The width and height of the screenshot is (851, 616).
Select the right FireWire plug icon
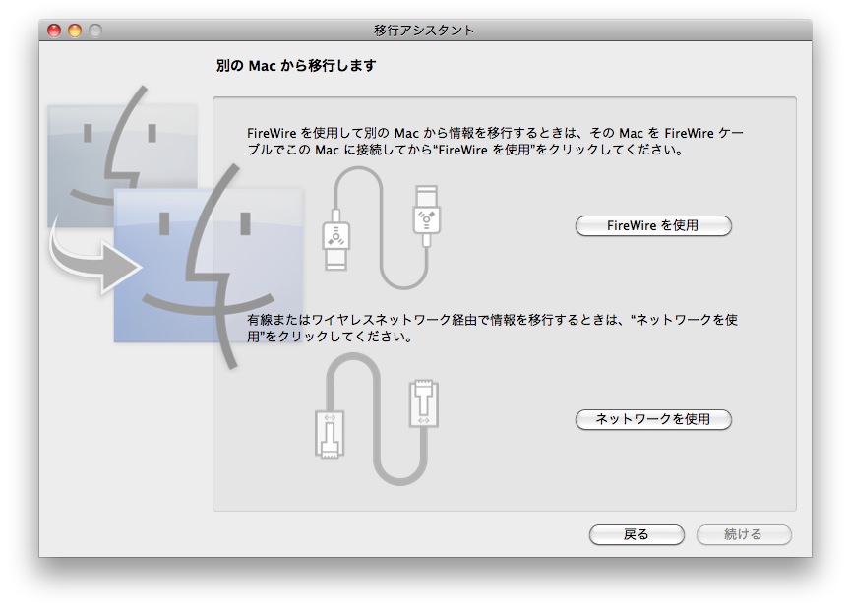pyautogui.click(x=423, y=214)
